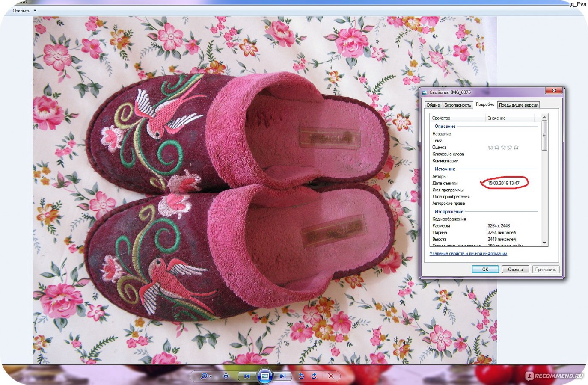Select the 'Дата съемки' property label
588x385 pixels.
click(445, 183)
